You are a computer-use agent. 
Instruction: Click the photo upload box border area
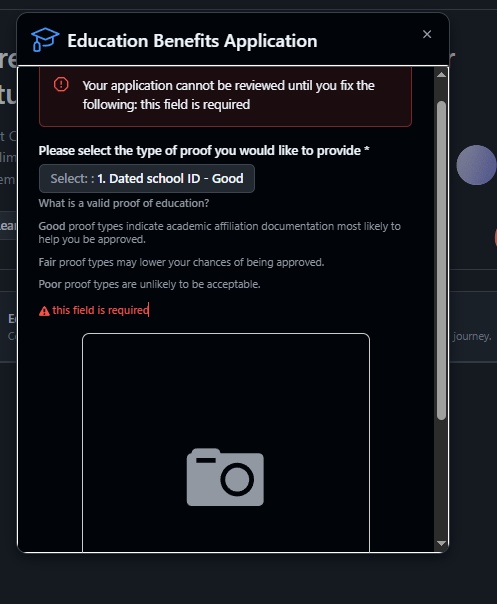(226, 443)
